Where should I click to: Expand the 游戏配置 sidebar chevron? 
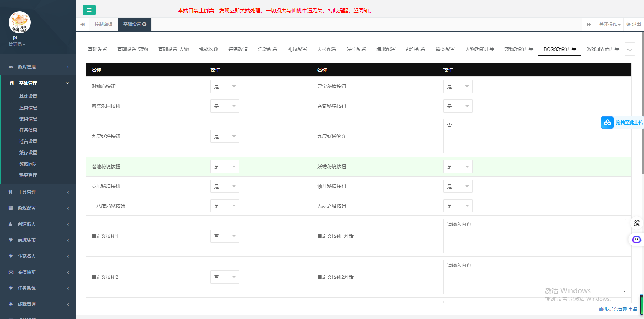click(68, 208)
